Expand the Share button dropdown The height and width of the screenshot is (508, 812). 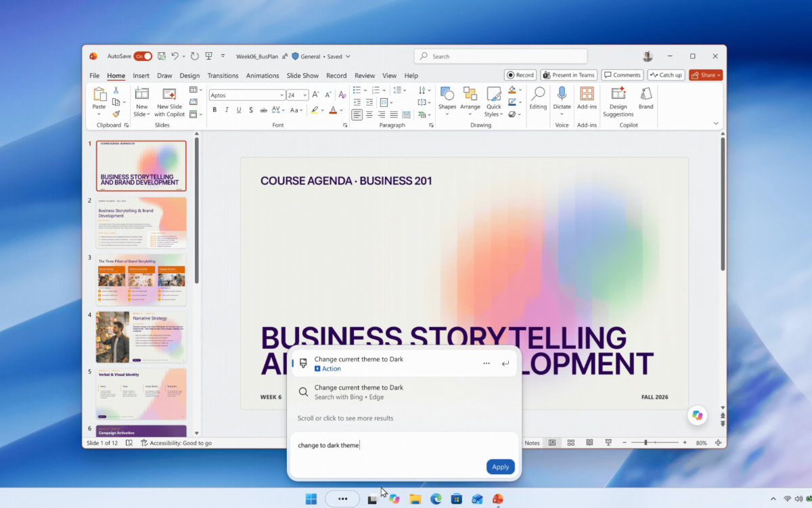[719, 75]
